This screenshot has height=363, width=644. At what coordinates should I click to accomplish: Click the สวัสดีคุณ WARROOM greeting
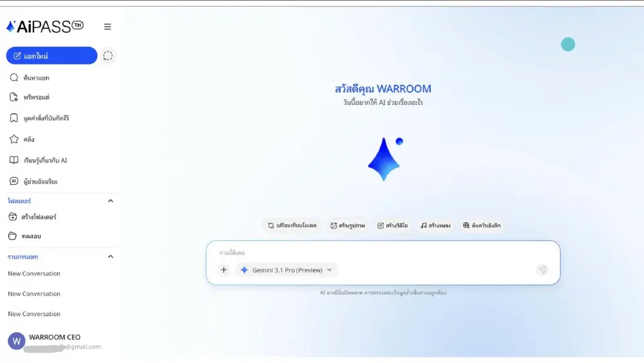(x=383, y=89)
